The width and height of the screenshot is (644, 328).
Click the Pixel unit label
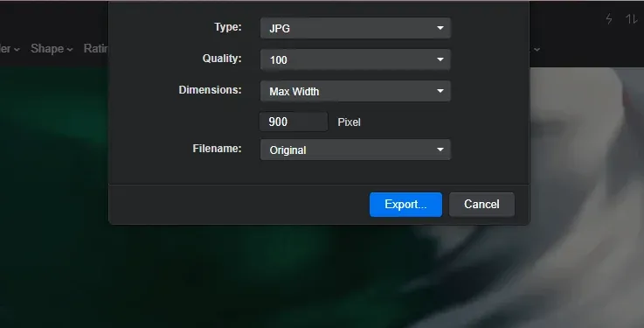[350, 122]
